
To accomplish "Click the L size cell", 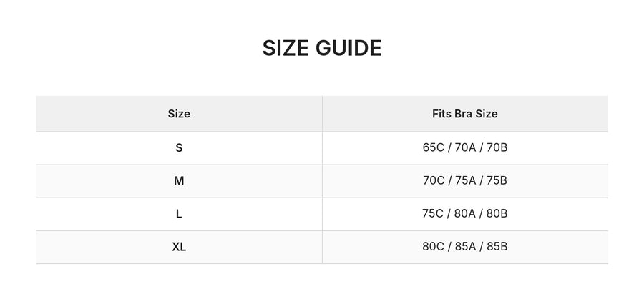I will (x=179, y=214).
